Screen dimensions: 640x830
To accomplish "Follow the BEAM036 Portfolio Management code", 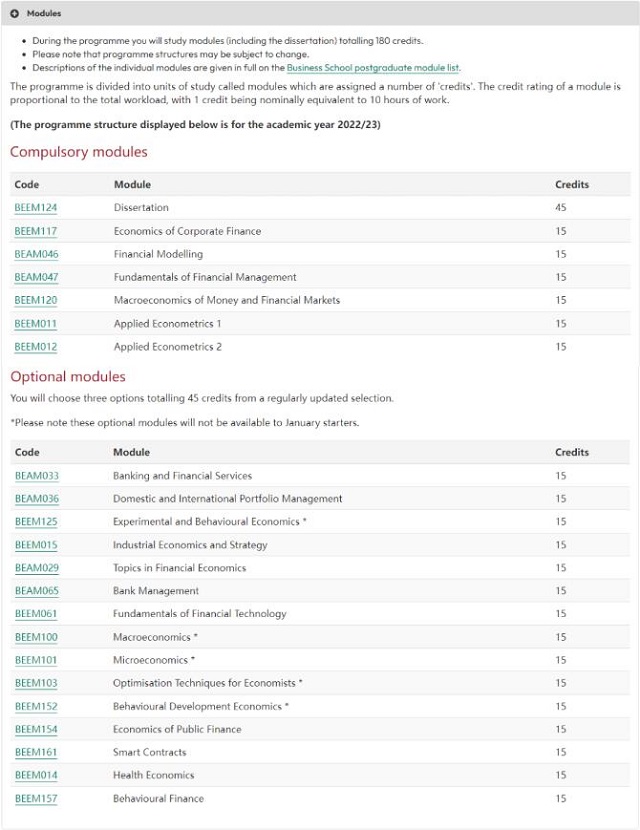I will point(37,499).
